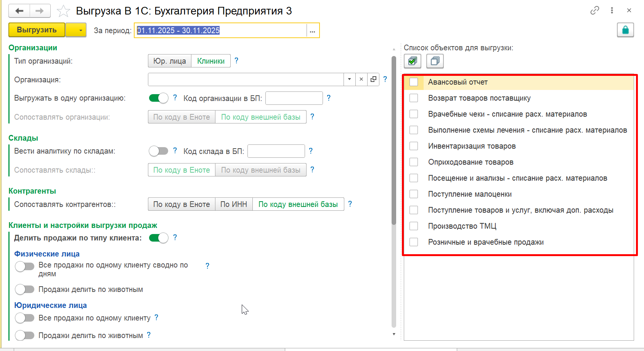This screenshot has width=644, height=351.
Task: Uncheck all objects in export list
Action: pos(435,61)
